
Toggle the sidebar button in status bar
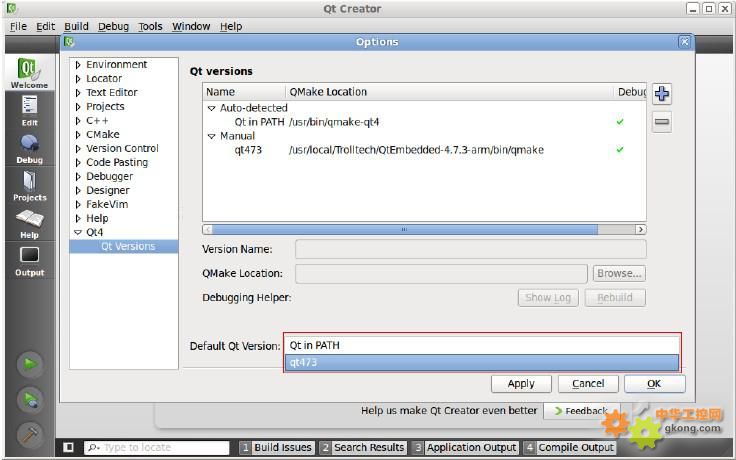(69, 447)
